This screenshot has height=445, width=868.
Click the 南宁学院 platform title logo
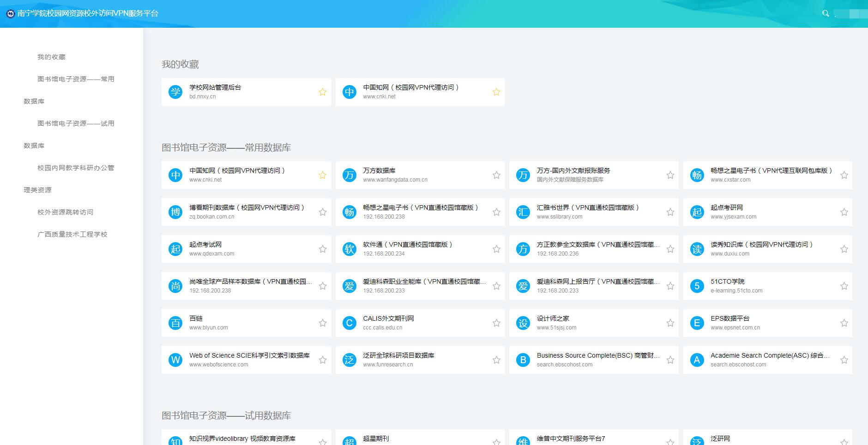click(10, 13)
